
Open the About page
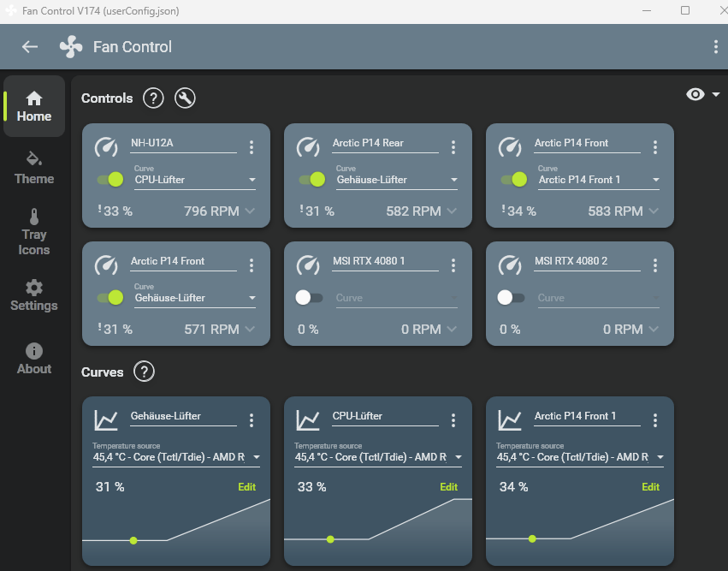pos(34,359)
